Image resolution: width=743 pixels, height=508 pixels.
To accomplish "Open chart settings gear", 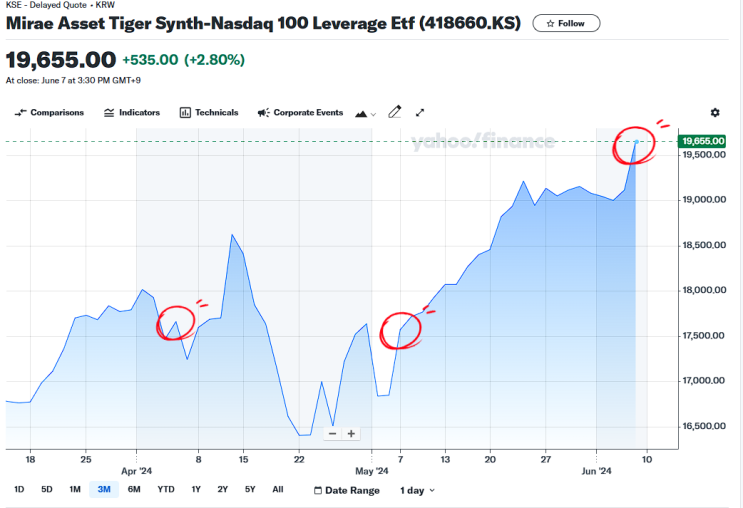I will coord(715,113).
